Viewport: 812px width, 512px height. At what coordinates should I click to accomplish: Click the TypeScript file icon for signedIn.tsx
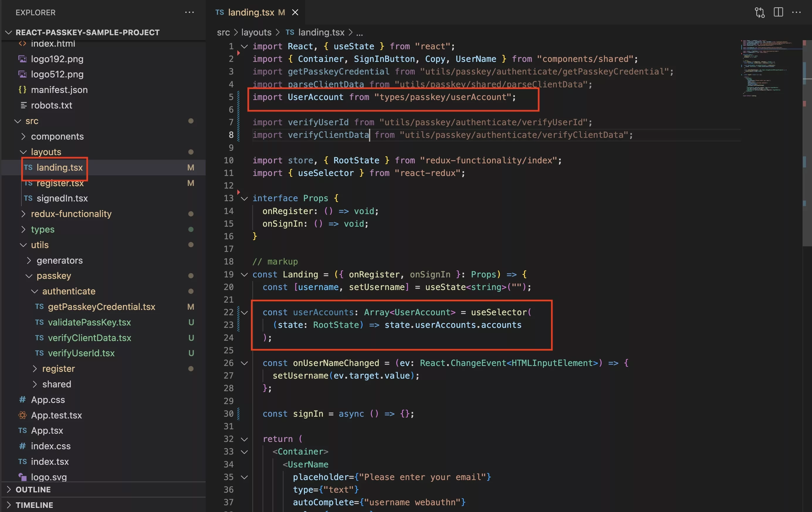[28, 198]
